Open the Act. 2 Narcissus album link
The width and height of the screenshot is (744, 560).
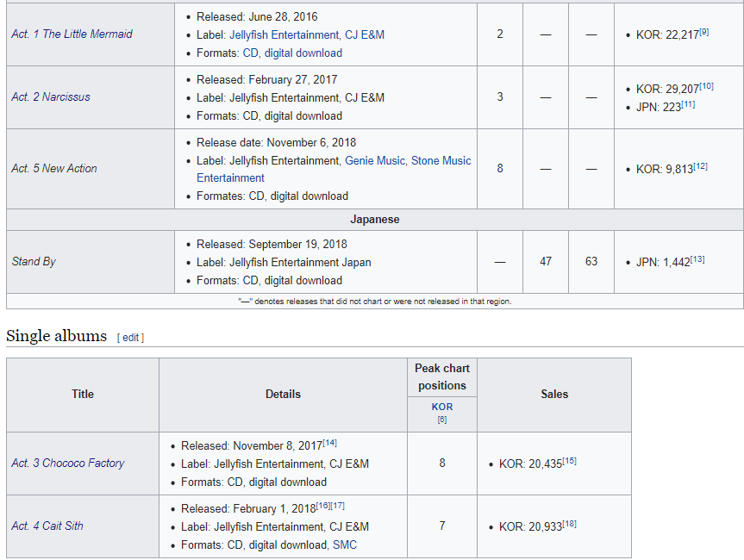(x=51, y=96)
